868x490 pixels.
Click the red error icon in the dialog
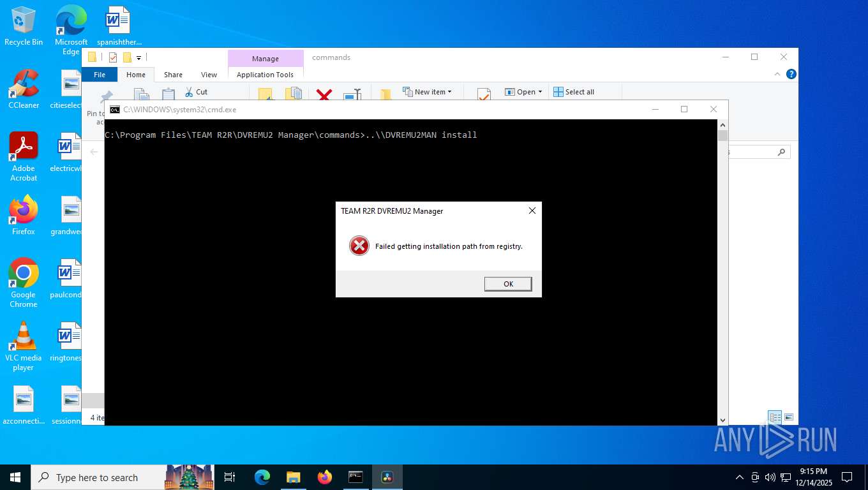pyautogui.click(x=359, y=246)
